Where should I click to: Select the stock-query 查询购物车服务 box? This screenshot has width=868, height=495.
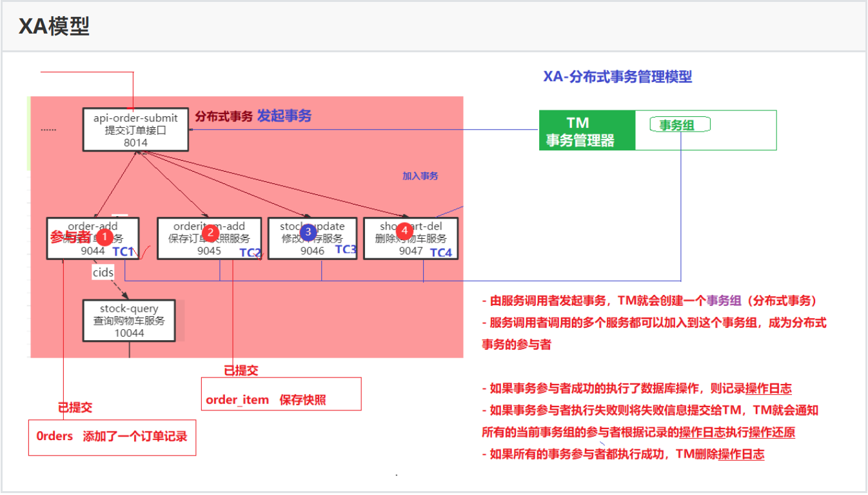click(x=130, y=320)
